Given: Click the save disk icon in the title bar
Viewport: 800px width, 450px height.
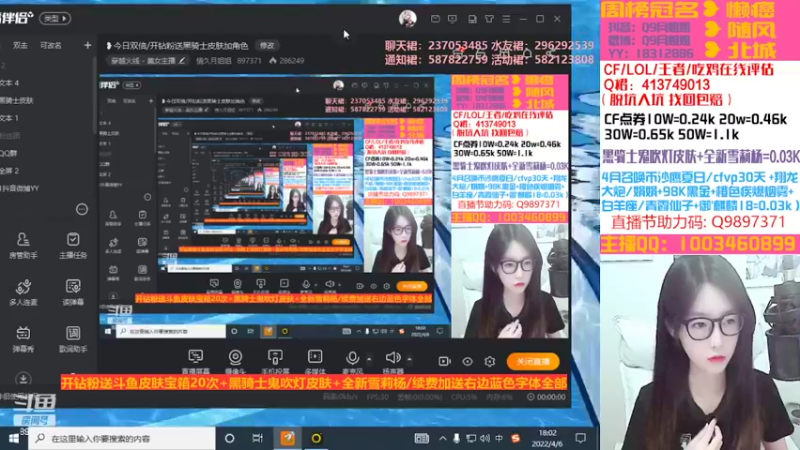Looking at the screenshot, I should click(x=472, y=19).
